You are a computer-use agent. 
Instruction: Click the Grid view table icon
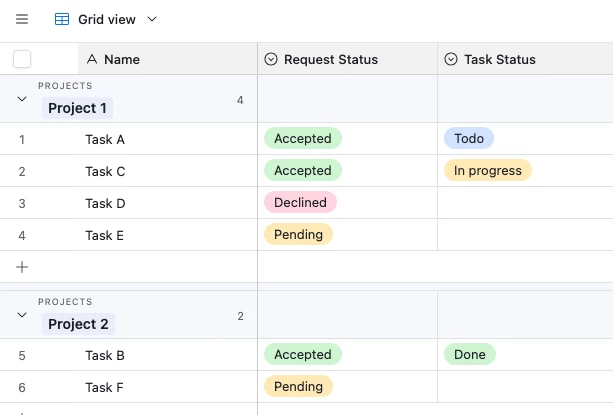[x=62, y=19]
